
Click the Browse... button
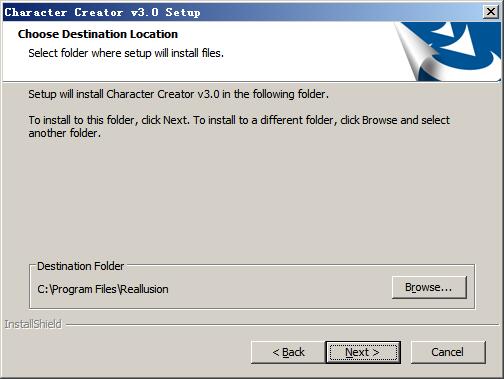pos(429,287)
